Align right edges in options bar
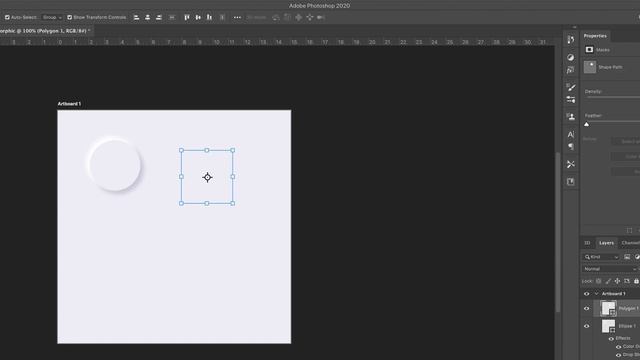The height and width of the screenshot is (360, 640). pos(159,18)
